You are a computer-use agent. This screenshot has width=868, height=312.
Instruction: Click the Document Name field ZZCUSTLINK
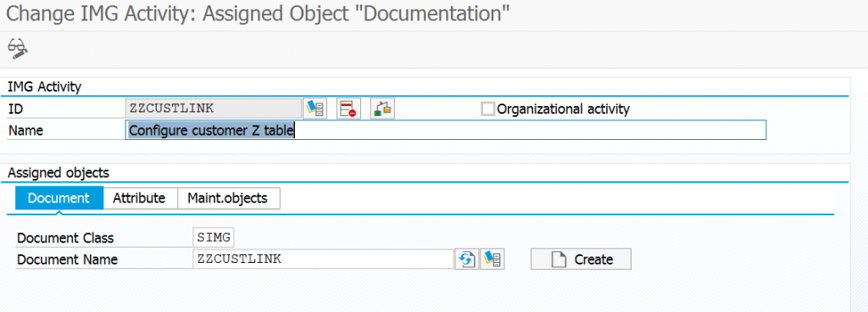323,259
